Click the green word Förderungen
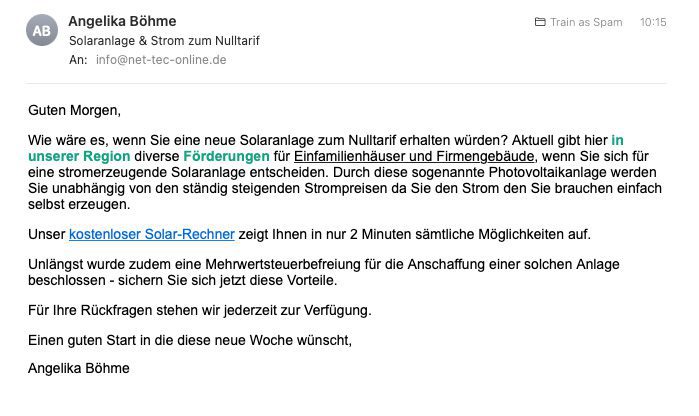The width and height of the screenshot is (699, 416). click(x=226, y=157)
